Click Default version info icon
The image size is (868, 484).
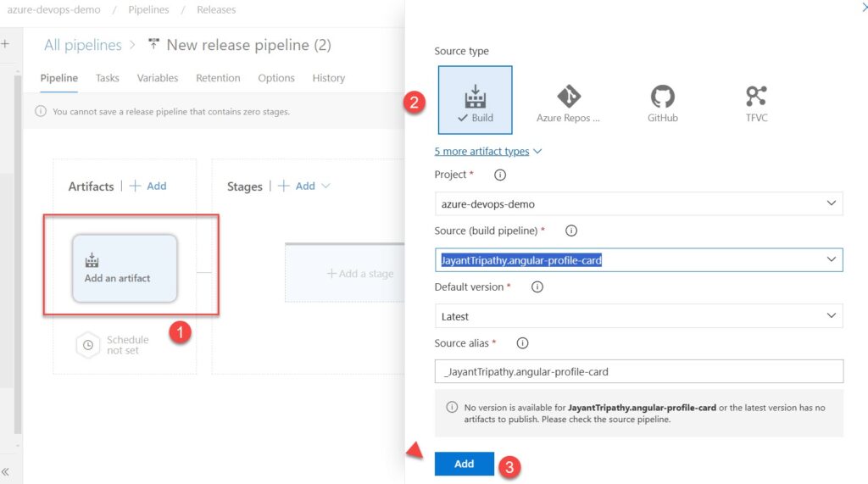[x=537, y=287]
